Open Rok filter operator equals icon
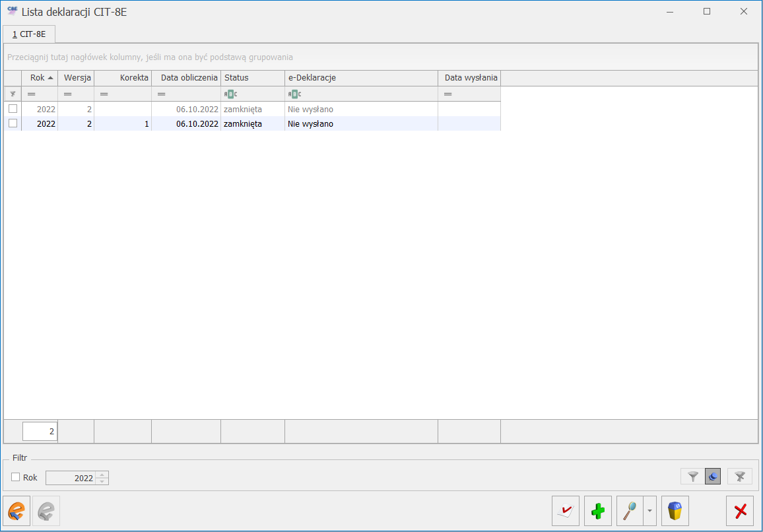This screenshot has width=763, height=532. point(31,94)
